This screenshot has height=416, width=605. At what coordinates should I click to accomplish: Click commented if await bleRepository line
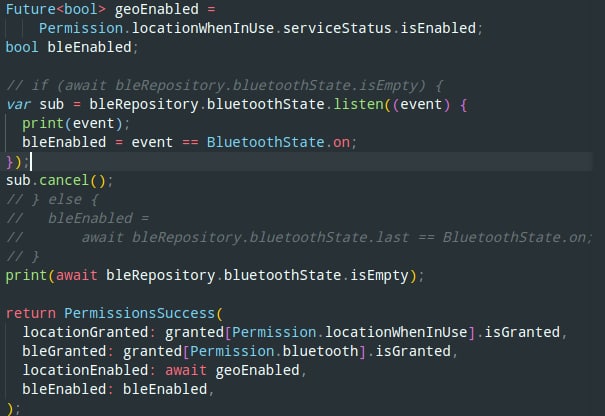(x=225, y=85)
